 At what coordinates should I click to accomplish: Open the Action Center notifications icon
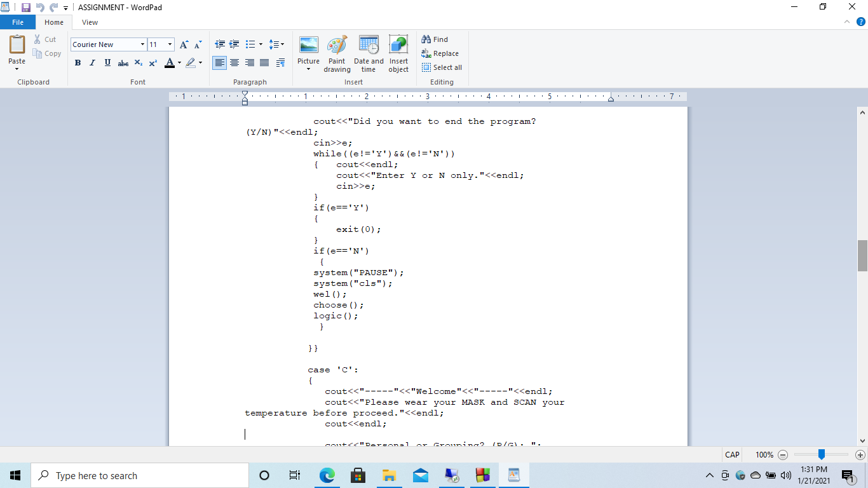[x=848, y=475]
